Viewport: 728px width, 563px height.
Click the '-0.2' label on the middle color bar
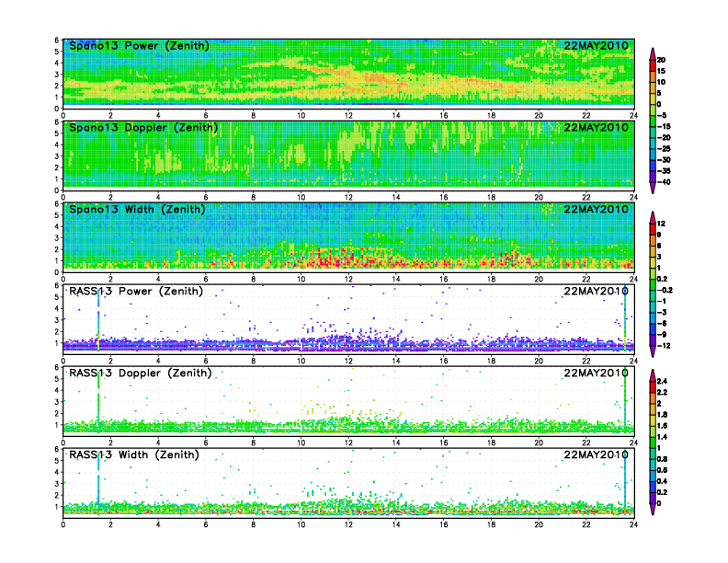pyautogui.click(x=665, y=291)
